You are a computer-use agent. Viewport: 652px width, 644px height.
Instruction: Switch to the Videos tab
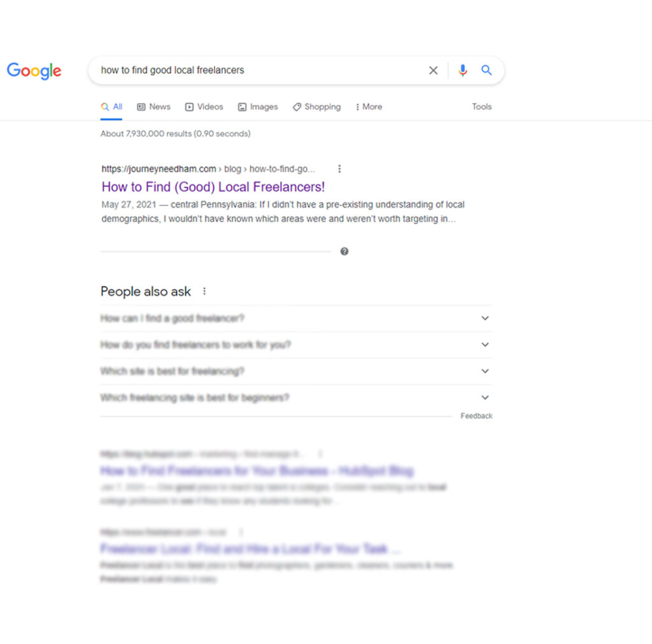pyautogui.click(x=204, y=107)
